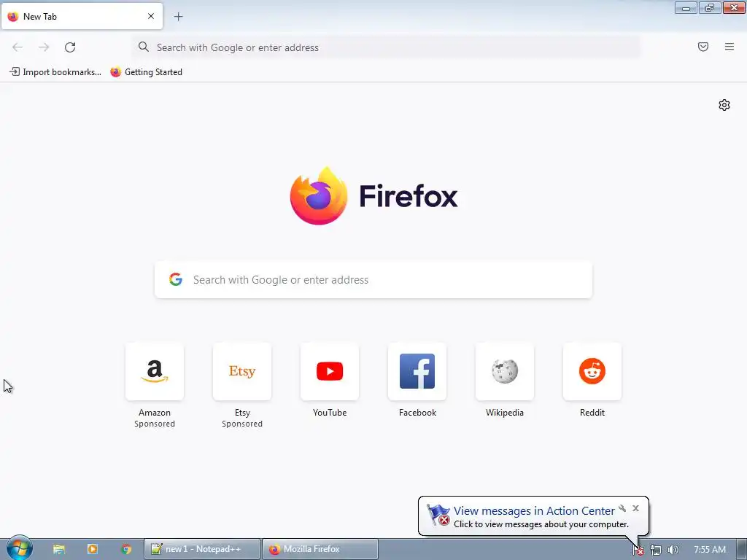Viewport: 747px width, 560px height.
Task: Open a new tab with plus button
Action: tap(178, 17)
